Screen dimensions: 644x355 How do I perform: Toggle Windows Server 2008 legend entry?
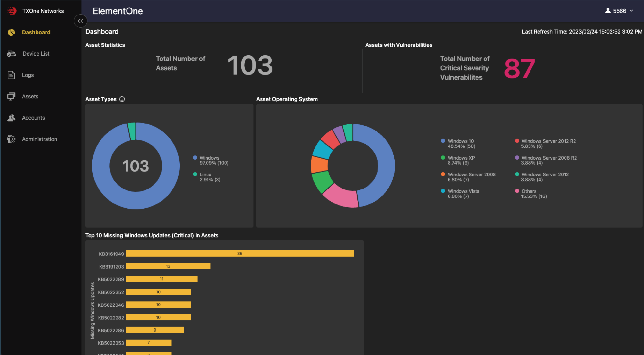point(468,177)
